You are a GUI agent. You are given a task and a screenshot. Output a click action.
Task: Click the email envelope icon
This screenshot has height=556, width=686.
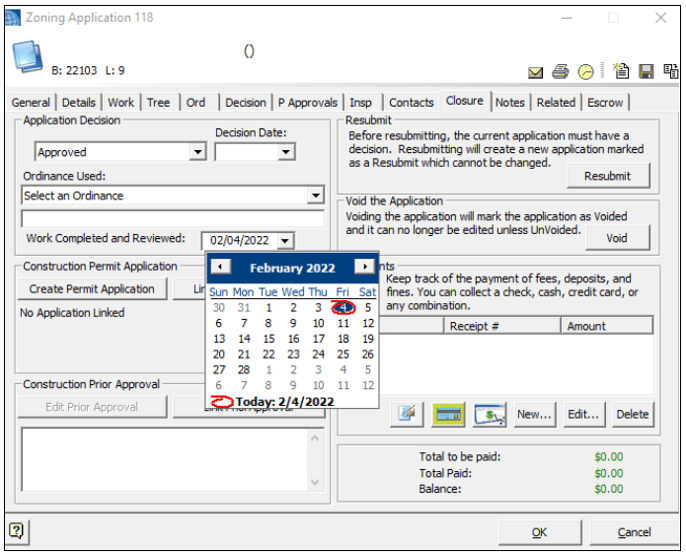tap(536, 72)
